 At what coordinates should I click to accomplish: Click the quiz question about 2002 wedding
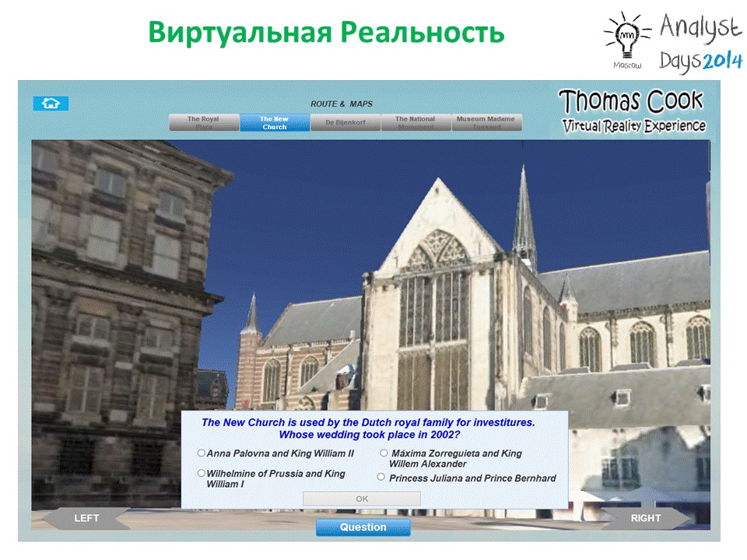[x=369, y=429]
